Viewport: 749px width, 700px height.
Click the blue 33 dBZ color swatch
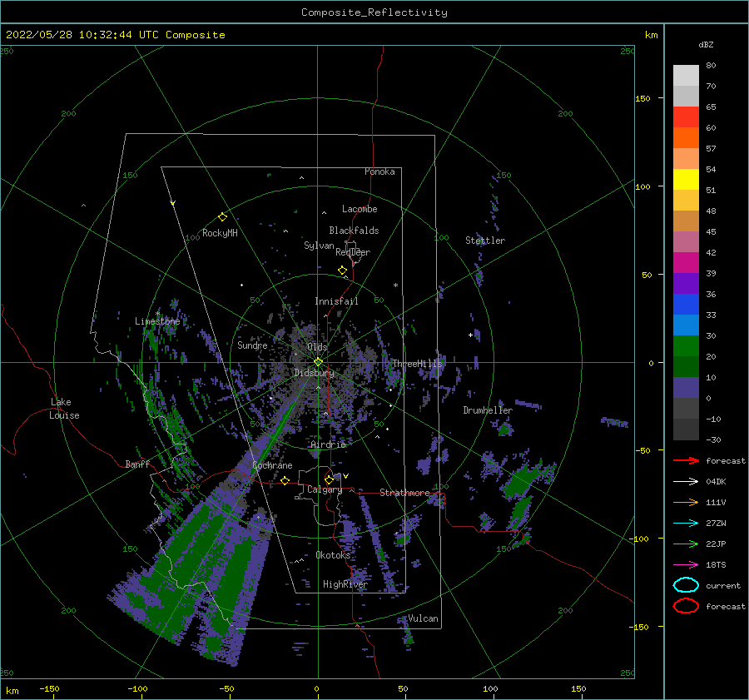point(686,305)
